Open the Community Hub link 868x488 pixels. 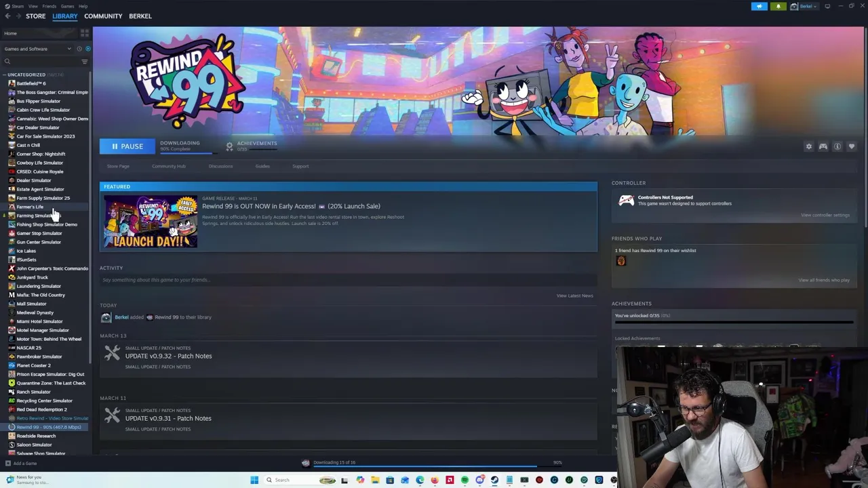[x=169, y=166]
